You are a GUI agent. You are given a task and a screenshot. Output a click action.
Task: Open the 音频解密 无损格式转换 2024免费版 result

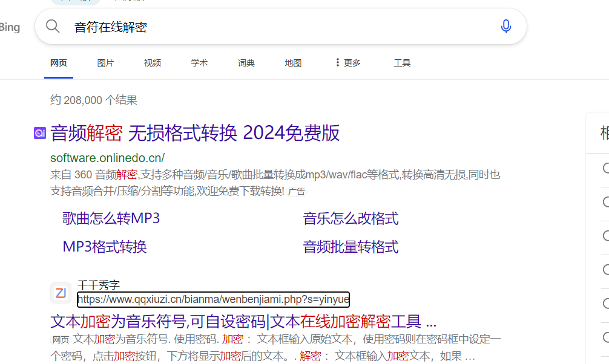195,133
